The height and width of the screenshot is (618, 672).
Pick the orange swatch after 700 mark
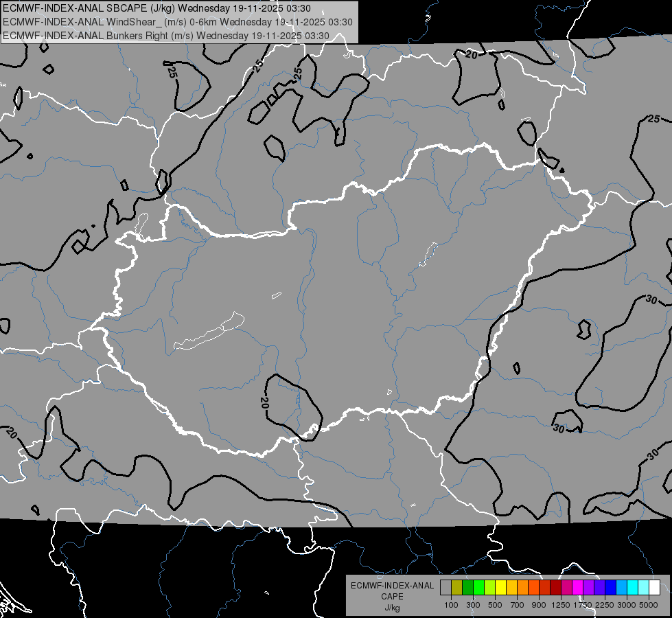point(522,588)
